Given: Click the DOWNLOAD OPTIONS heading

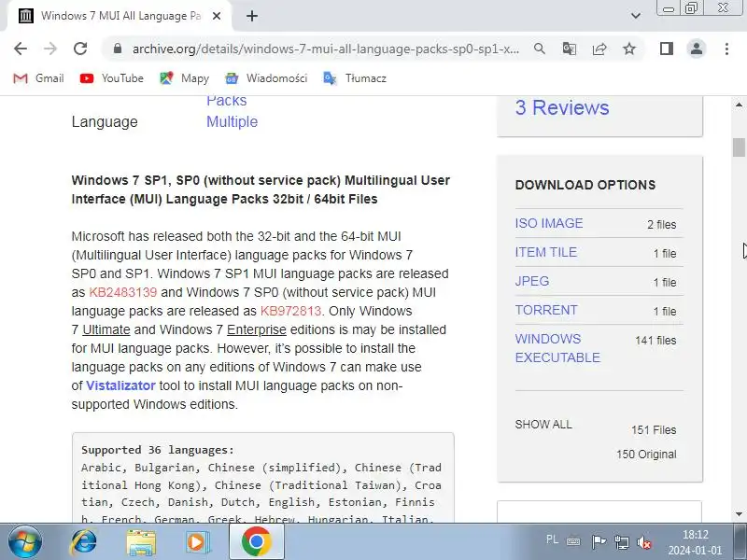Looking at the screenshot, I should click(x=585, y=185).
